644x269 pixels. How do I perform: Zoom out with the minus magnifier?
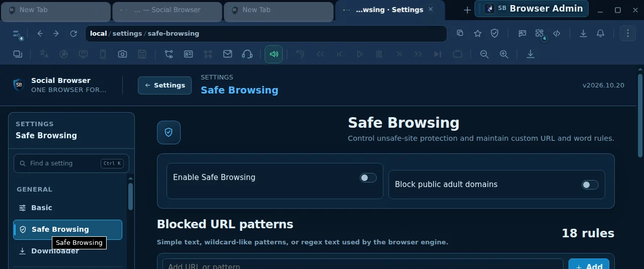pyautogui.click(x=484, y=54)
